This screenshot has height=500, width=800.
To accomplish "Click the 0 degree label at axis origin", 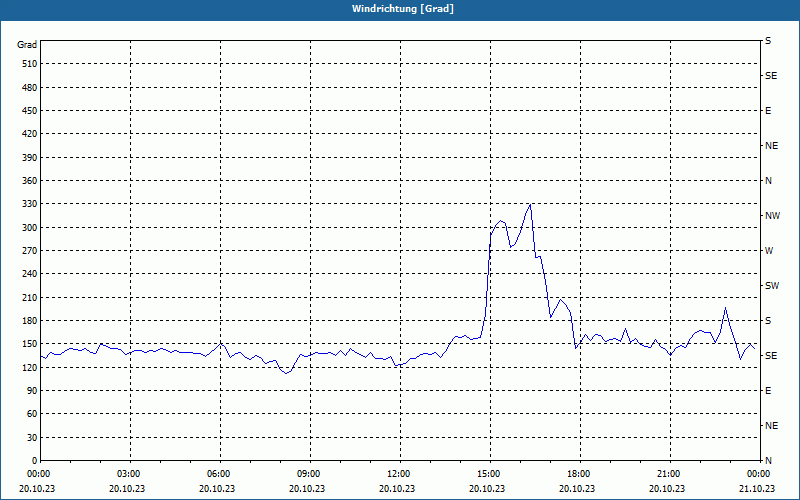I will tap(34, 461).
